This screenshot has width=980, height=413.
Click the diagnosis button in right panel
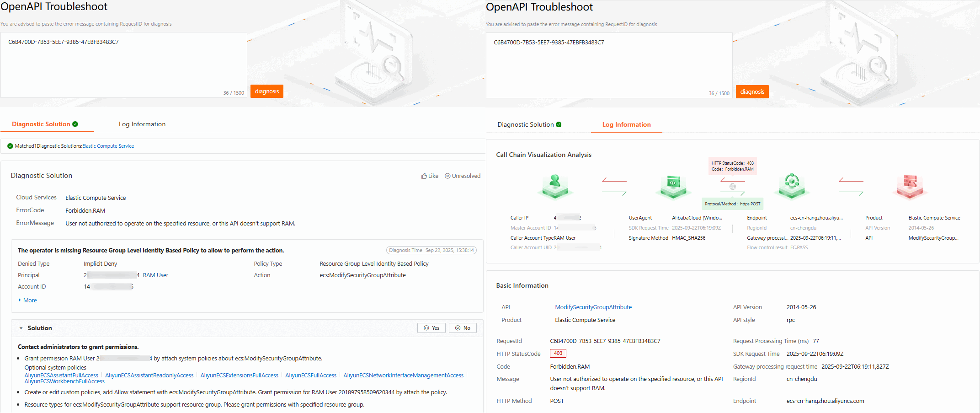click(x=752, y=92)
